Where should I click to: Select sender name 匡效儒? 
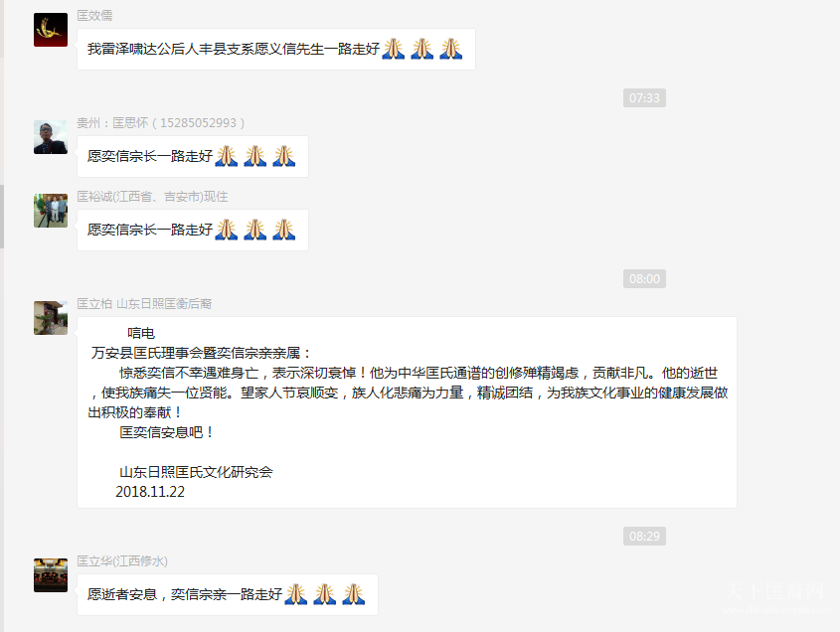tap(94, 16)
